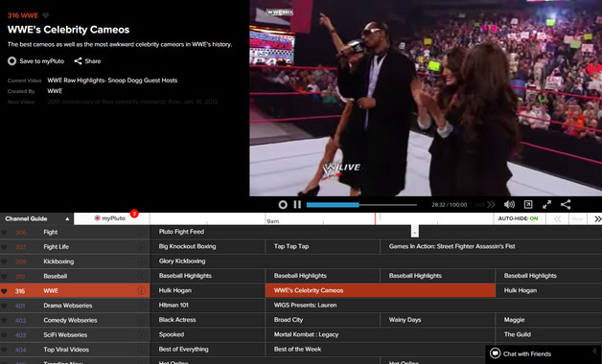This screenshot has width=602, height=364.
Task: Open Games In Action: Street Fighter program
Action: (x=491, y=246)
